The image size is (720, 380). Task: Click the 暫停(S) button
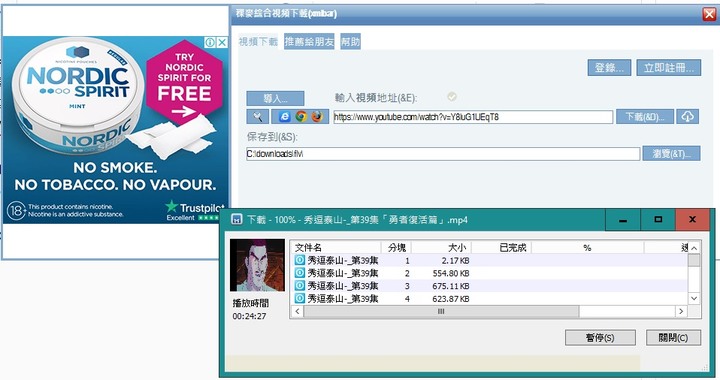pos(600,338)
